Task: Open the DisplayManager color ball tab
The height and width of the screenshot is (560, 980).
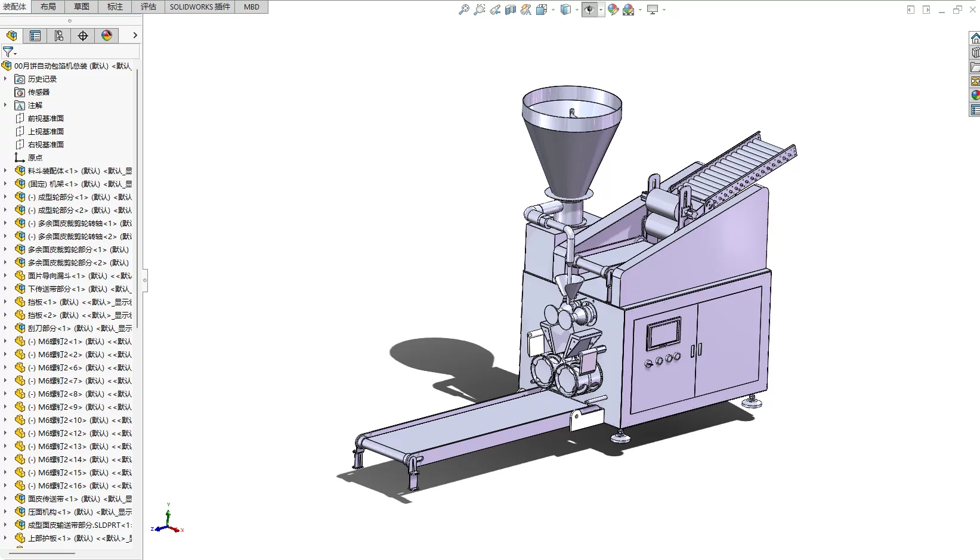Action: coord(107,36)
